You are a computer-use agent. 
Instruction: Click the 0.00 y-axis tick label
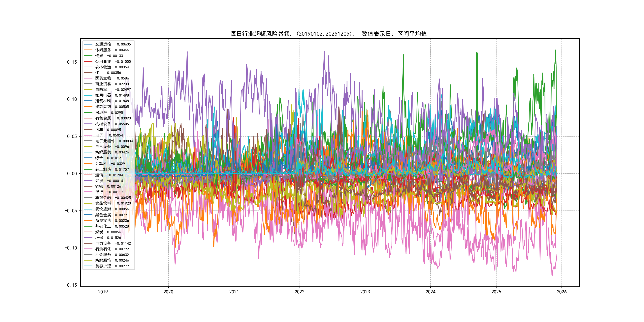(x=72, y=174)
